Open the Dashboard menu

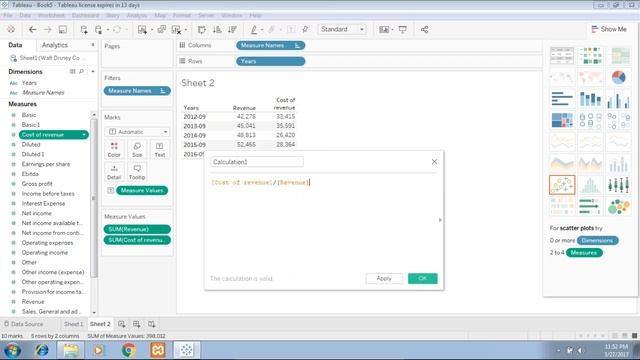pos(85,15)
